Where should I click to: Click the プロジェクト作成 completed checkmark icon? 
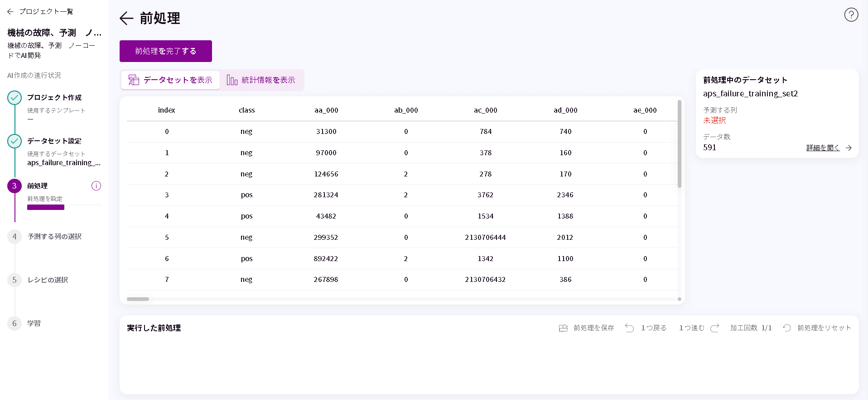point(14,98)
